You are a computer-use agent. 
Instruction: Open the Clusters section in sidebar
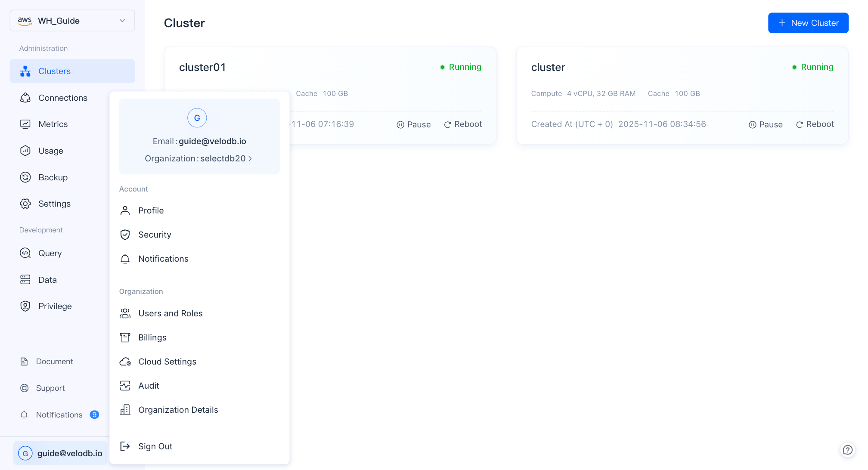coord(54,71)
